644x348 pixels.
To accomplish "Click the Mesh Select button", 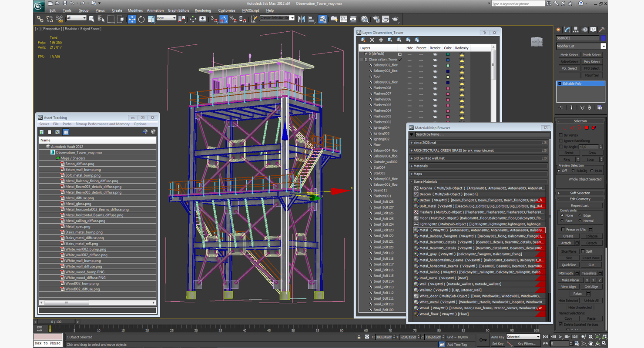I will 569,55.
